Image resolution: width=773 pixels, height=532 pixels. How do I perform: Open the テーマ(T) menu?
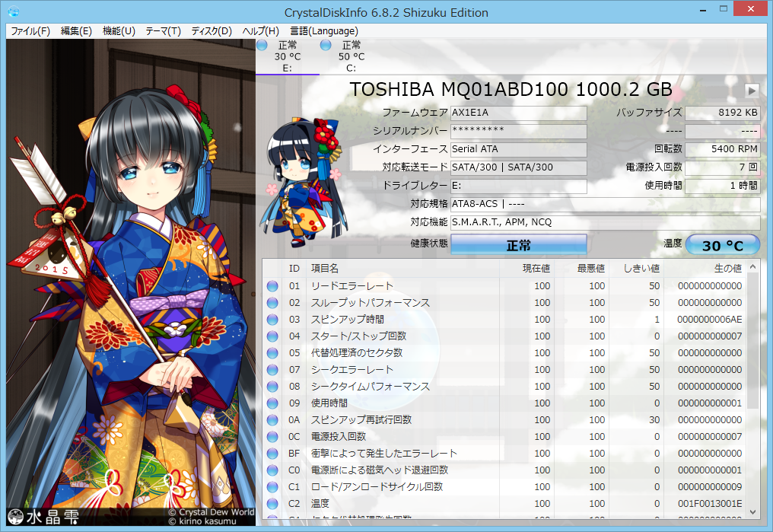coord(163,31)
